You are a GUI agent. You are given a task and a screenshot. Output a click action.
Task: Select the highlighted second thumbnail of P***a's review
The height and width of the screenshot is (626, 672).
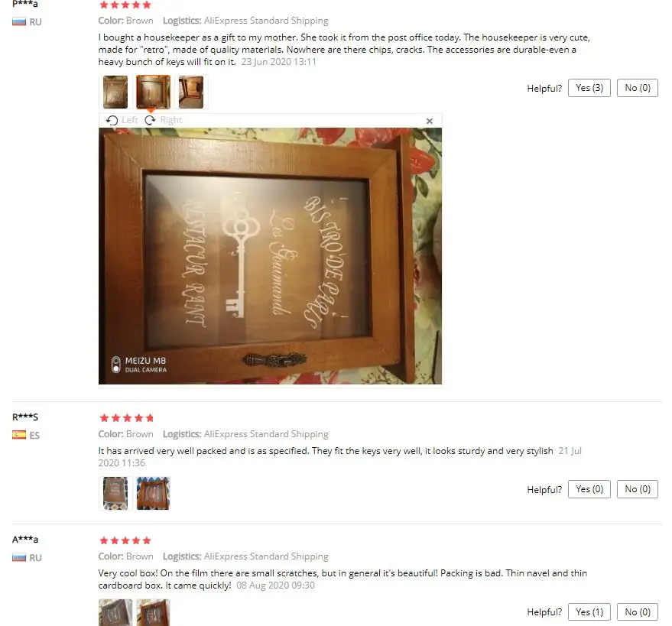click(153, 92)
